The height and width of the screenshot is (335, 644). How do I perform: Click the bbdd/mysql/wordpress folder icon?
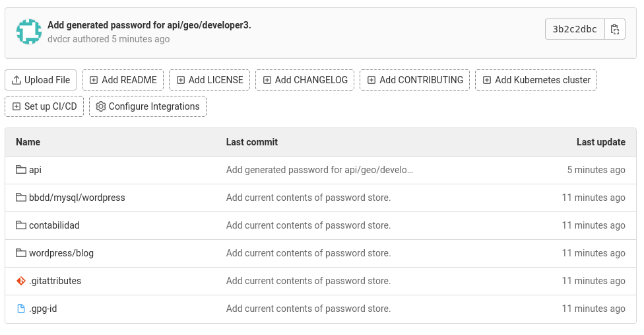21,198
